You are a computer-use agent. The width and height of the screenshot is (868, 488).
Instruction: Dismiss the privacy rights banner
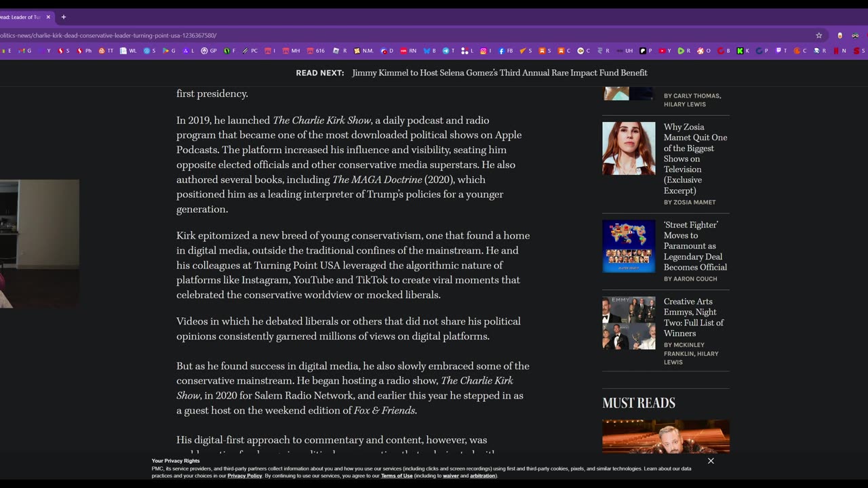coord(711,461)
